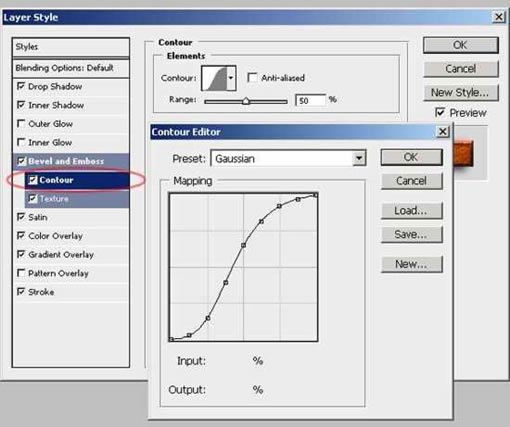Toggle the Preview checkbox

[x=440, y=112]
